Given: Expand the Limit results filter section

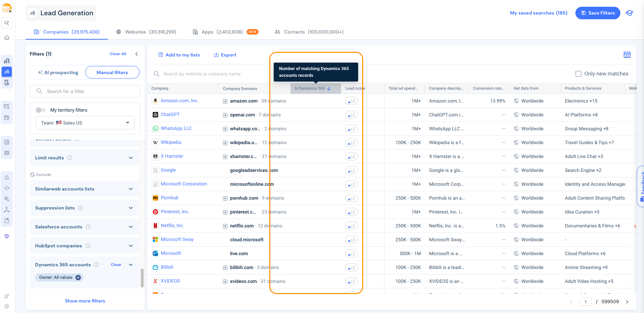Looking at the screenshot, I should [x=131, y=158].
